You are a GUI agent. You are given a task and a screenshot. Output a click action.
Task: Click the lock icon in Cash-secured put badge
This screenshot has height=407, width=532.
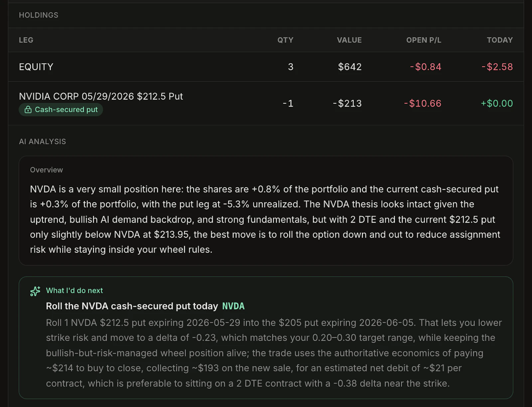28,109
